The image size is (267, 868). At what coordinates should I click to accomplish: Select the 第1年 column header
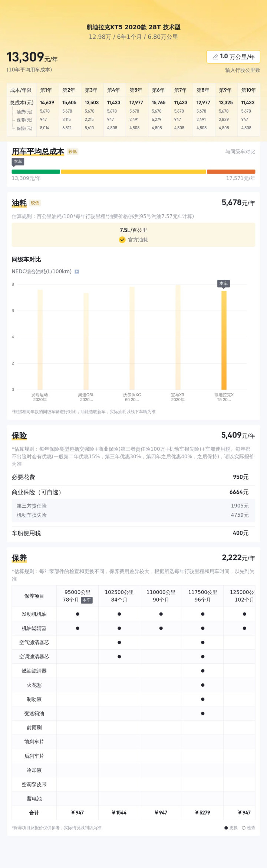tap(46, 90)
